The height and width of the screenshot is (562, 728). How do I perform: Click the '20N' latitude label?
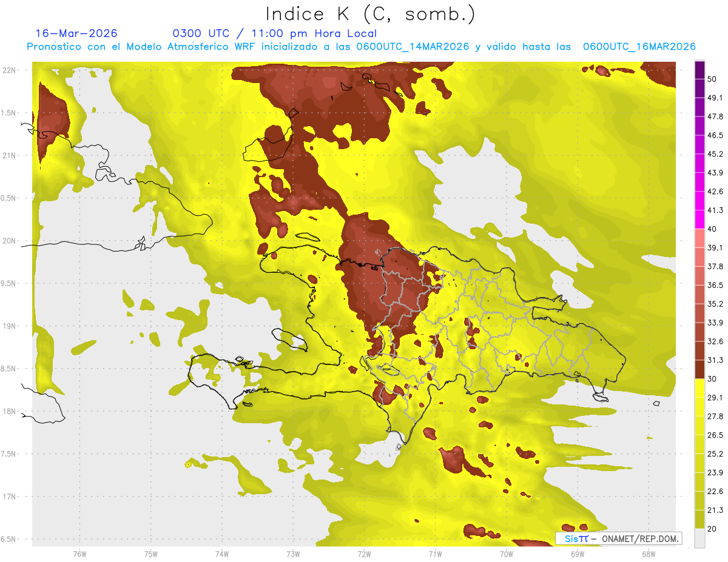point(10,241)
